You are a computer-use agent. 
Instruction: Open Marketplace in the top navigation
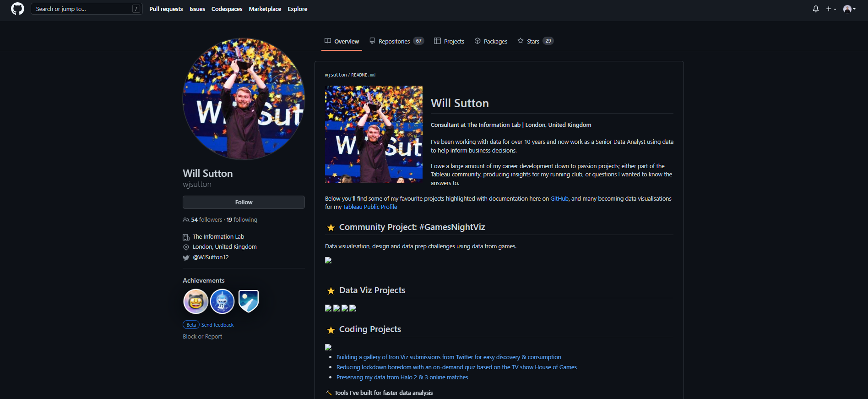(265, 9)
